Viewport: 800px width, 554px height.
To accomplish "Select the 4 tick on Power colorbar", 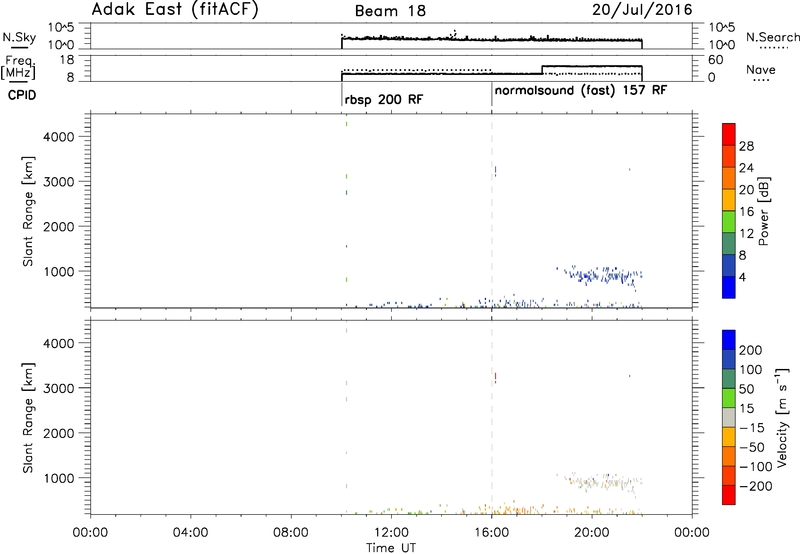I will pyautogui.click(x=742, y=277).
